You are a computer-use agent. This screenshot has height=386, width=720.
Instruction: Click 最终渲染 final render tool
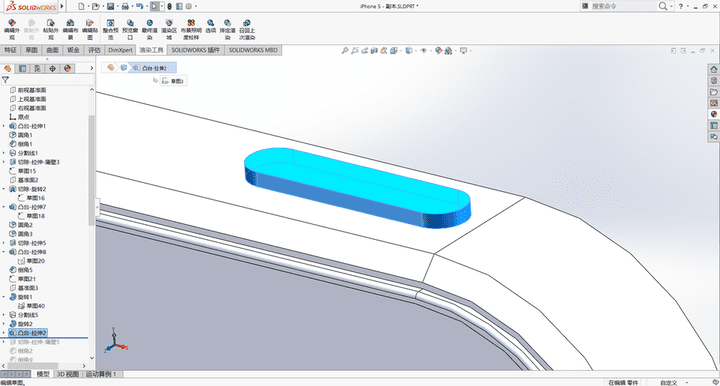(x=150, y=29)
